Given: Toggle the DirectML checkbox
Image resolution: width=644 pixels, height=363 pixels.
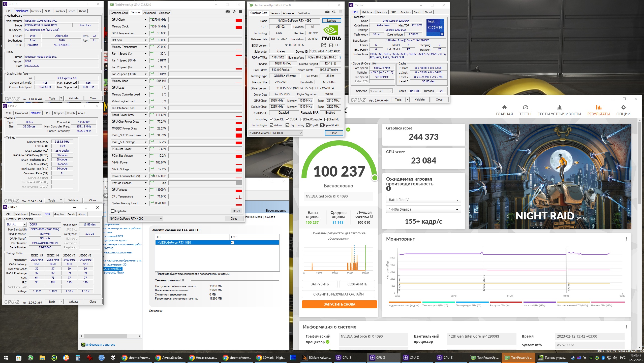Looking at the screenshot, I should click(326, 119).
